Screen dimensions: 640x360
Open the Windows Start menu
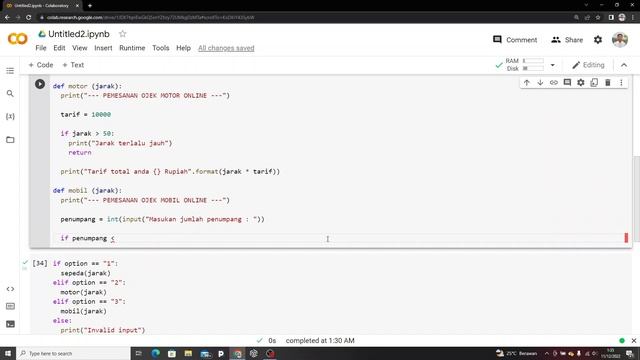[7, 353]
